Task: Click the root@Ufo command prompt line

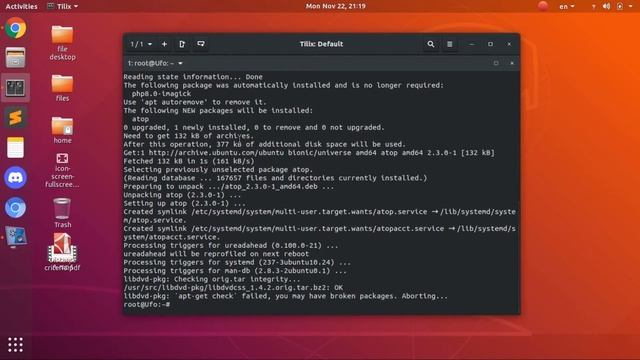Action: tap(147, 304)
